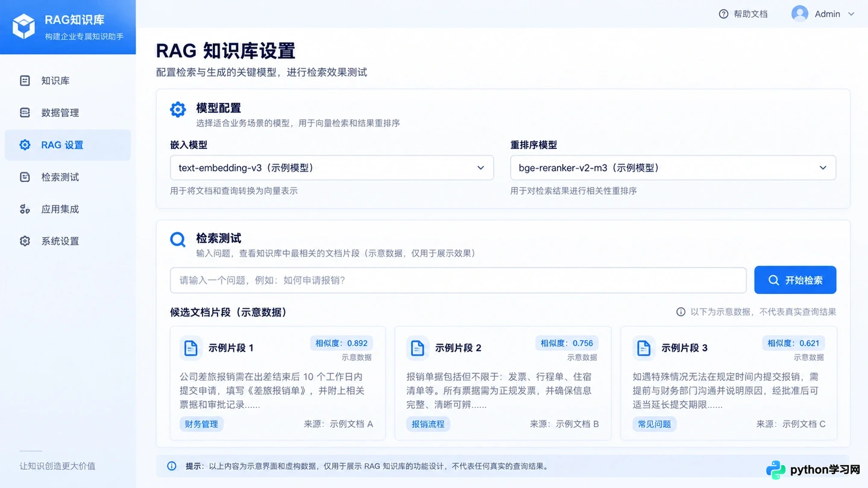868x488 pixels.
Task: Click the document icon of 示例片段 1
Action: coord(191,348)
